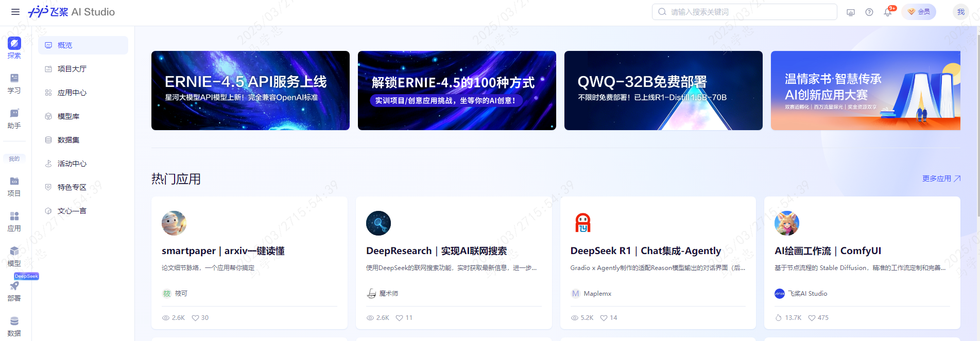Open the AI绘画工作流 ComfyUI title
The image size is (980, 341).
(828, 251)
